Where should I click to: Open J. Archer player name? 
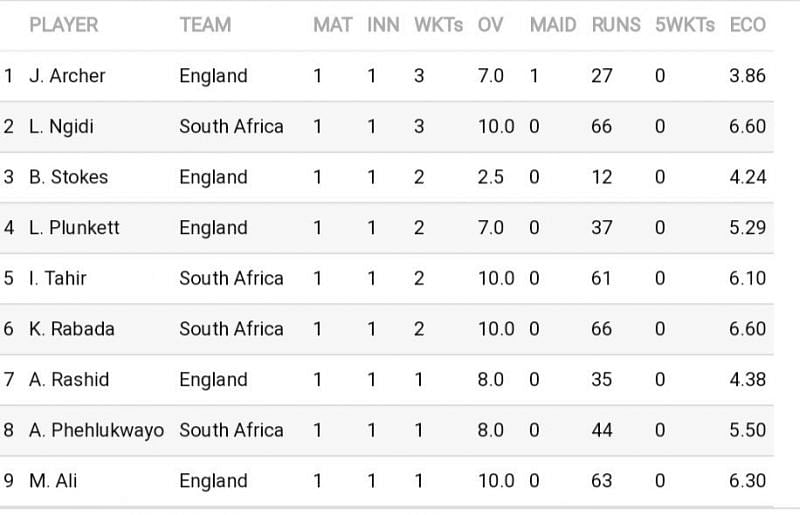pos(67,76)
